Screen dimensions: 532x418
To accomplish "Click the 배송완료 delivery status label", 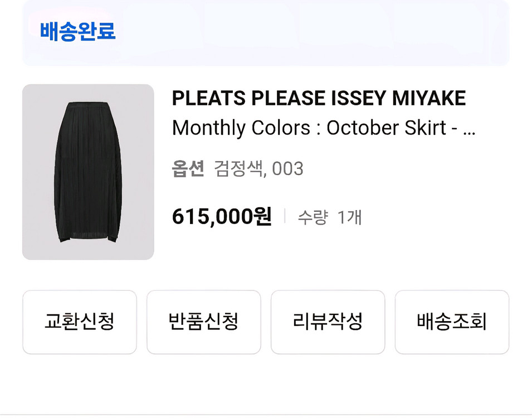I will pos(76,32).
